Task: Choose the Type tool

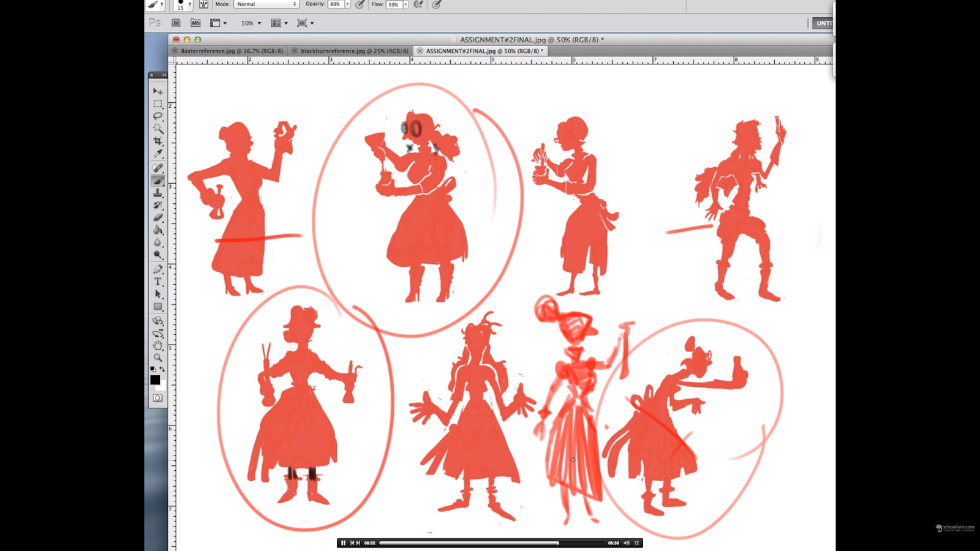Action: [157, 282]
